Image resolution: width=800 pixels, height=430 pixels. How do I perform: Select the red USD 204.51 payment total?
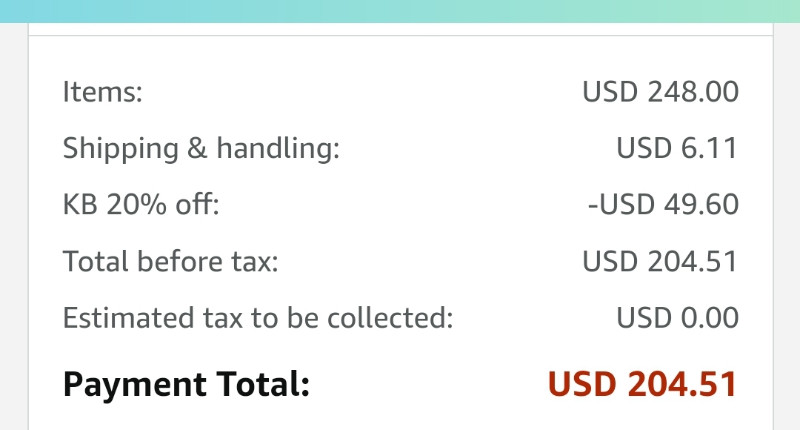pyautogui.click(x=642, y=384)
